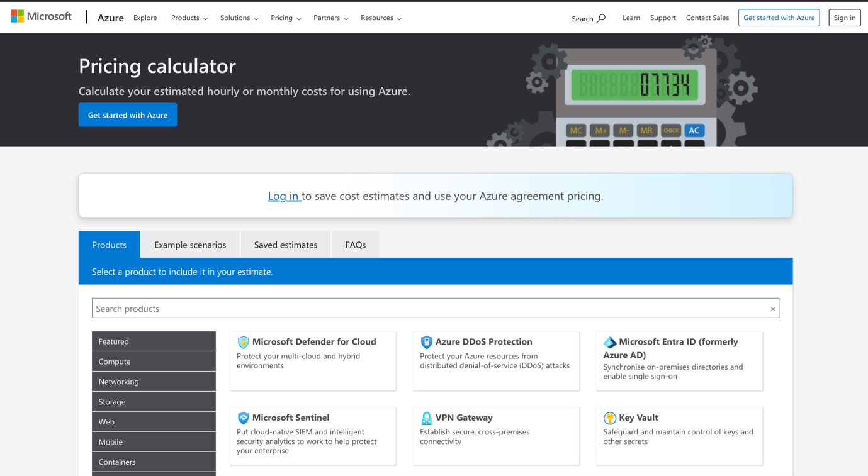Add Microsoft Sentinel to estimate
Image resolution: width=868 pixels, height=476 pixels.
tap(313, 436)
